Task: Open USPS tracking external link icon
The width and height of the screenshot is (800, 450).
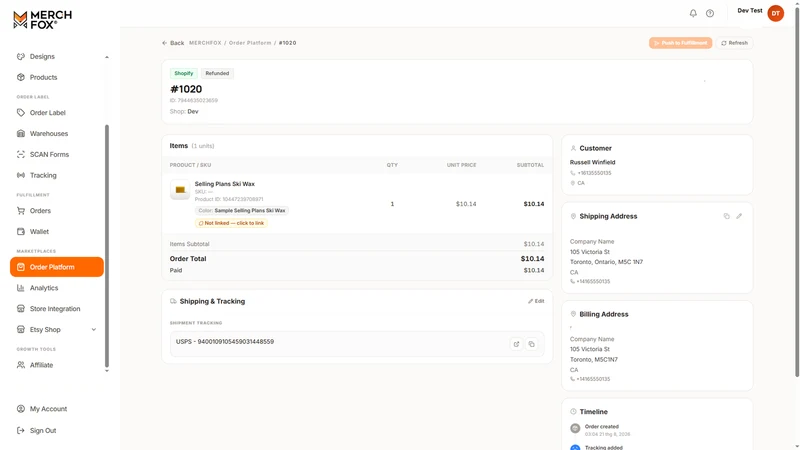Action: (x=516, y=344)
